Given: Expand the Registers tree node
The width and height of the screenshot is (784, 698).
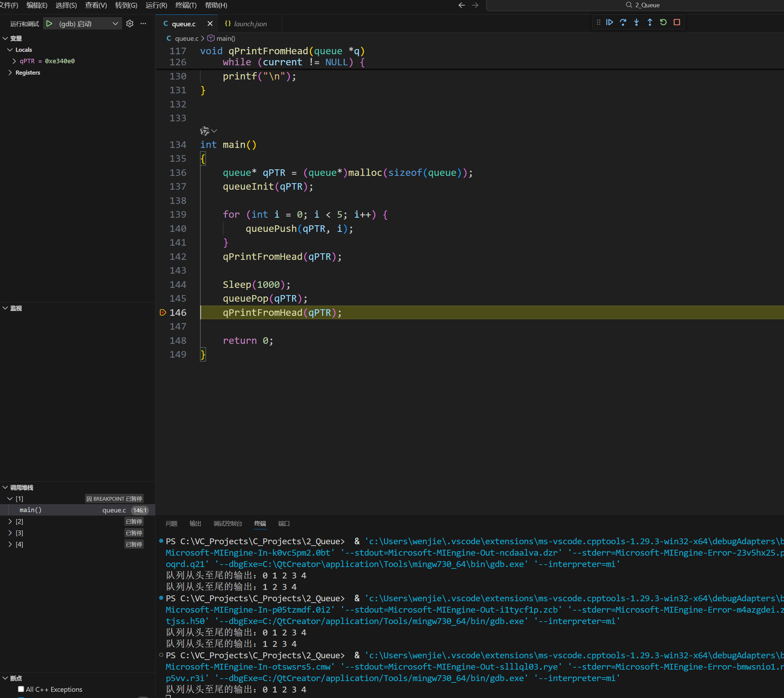Looking at the screenshot, I should [x=10, y=73].
